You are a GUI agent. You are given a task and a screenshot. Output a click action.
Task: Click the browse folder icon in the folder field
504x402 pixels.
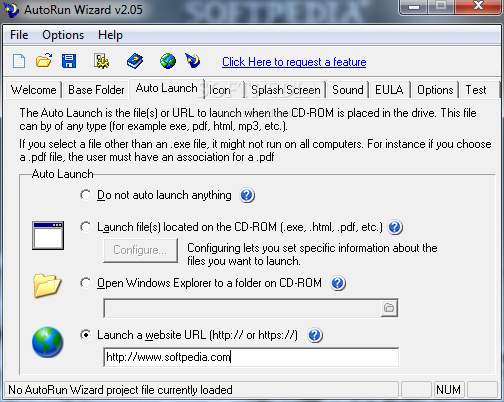coord(389,308)
